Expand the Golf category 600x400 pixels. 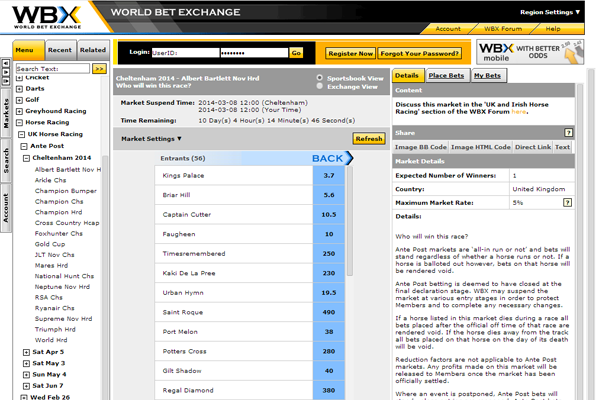point(19,100)
